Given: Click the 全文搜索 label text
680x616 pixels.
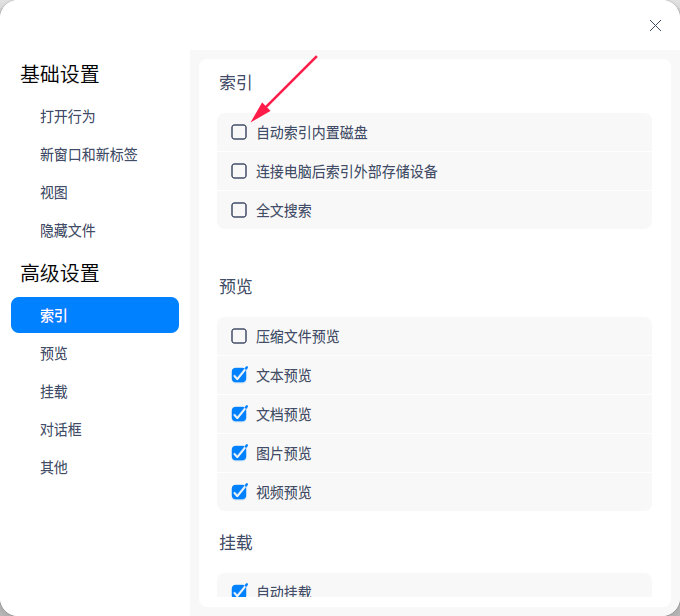Looking at the screenshot, I should tap(284, 211).
